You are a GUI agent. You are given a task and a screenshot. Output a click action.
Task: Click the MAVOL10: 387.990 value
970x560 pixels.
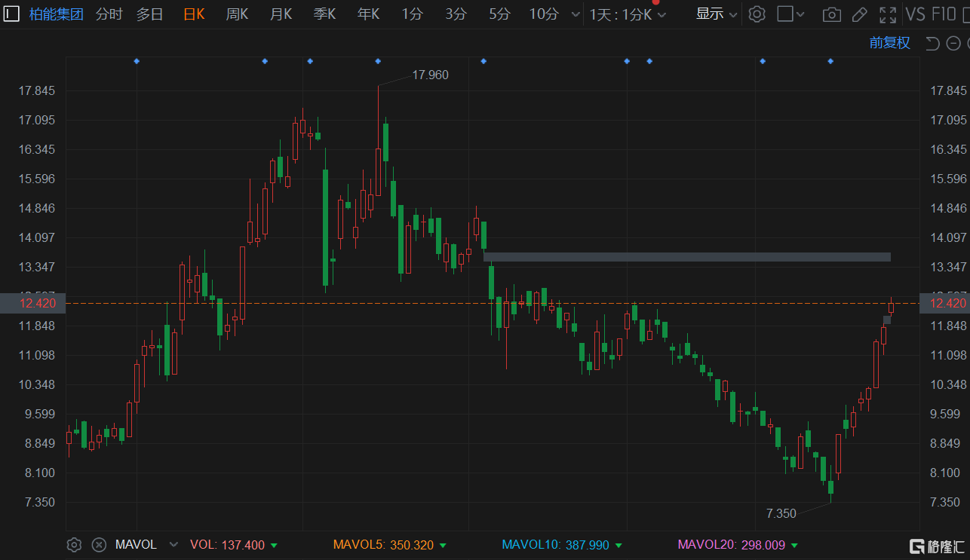pos(555,545)
